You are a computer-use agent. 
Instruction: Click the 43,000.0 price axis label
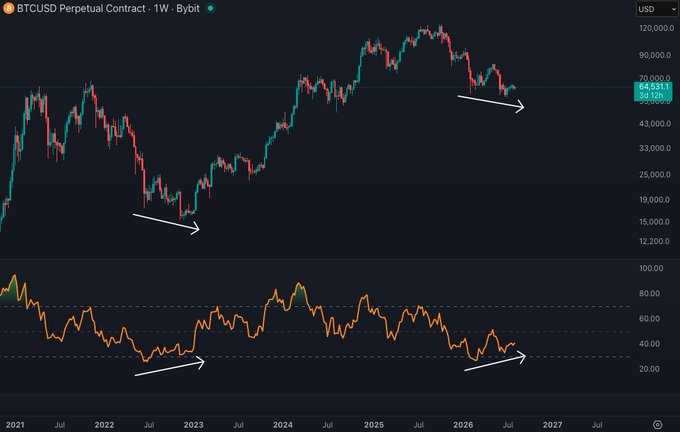tap(655, 124)
